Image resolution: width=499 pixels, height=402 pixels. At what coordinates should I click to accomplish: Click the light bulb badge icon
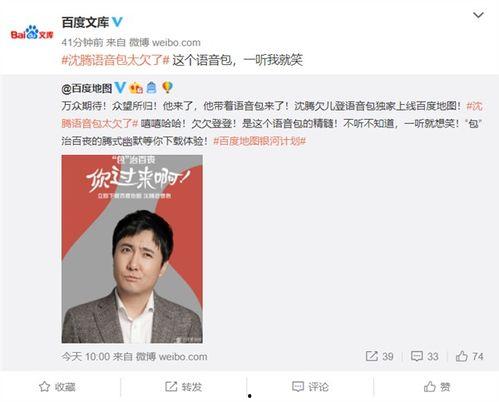click(x=167, y=88)
